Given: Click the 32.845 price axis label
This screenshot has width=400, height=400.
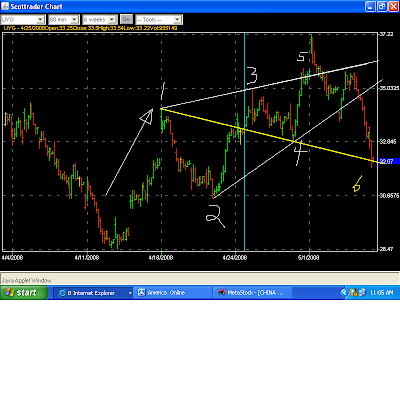Looking at the screenshot, I should (388, 142).
